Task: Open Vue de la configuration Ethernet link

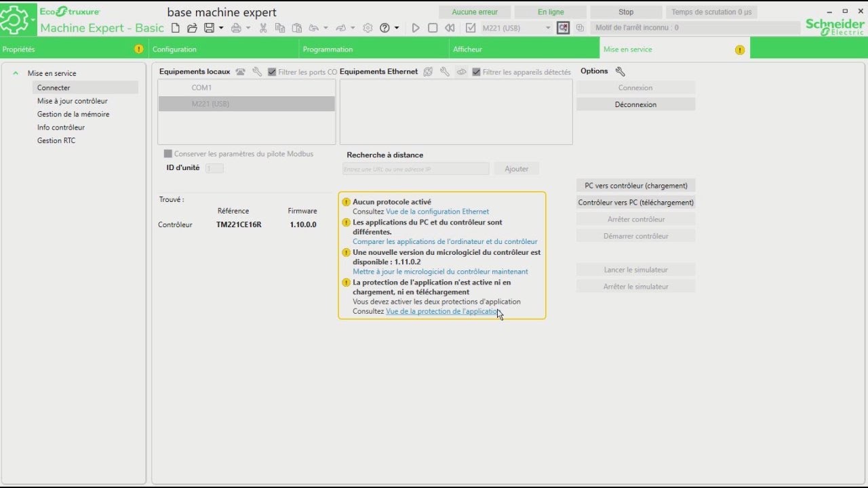Action: (x=437, y=211)
